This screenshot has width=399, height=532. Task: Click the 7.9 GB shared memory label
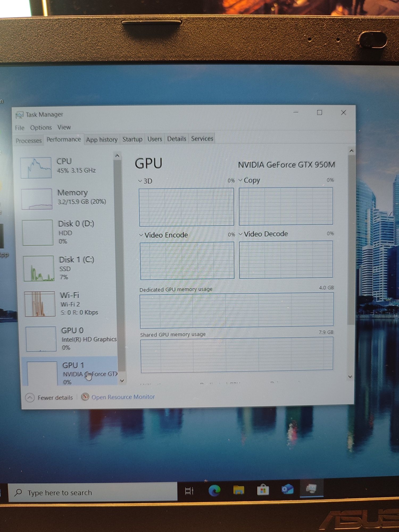(x=326, y=332)
